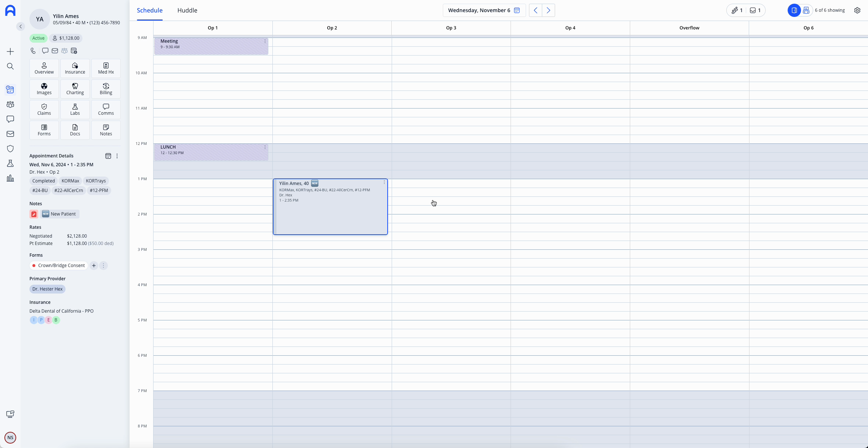Viewport: 868px width, 448px height.
Task: Click the $1,128.00 balance pill
Action: (x=66, y=38)
